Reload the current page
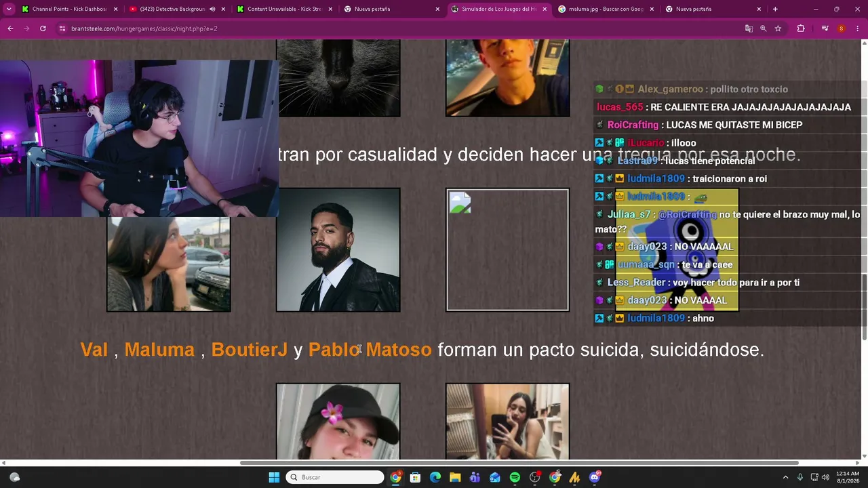The height and width of the screenshot is (488, 868). 43,28
